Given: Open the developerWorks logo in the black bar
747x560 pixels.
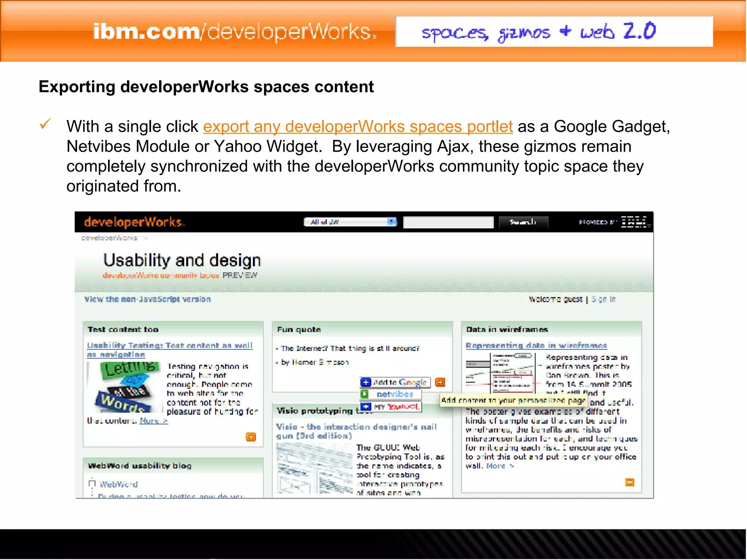Looking at the screenshot, I should pyautogui.click(x=134, y=222).
